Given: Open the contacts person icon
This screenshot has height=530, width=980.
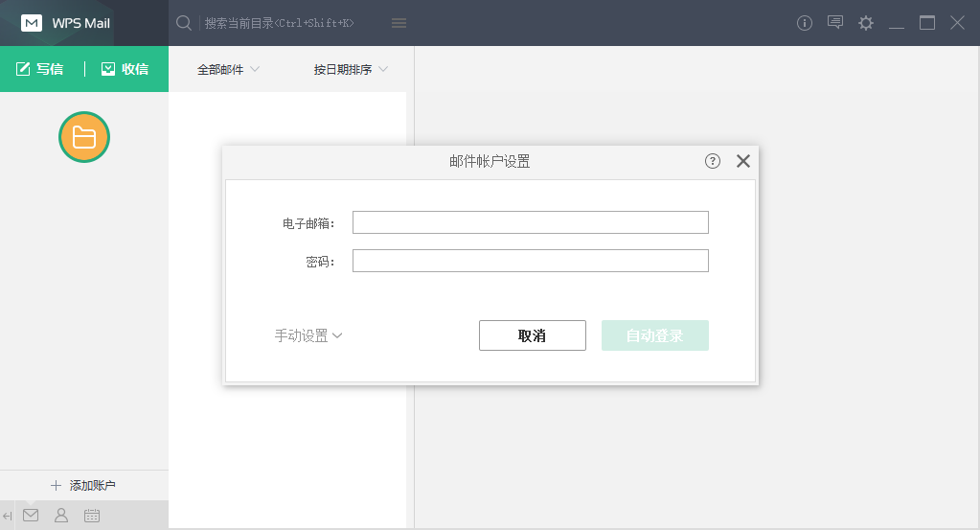Looking at the screenshot, I should [x=61, y=516].
